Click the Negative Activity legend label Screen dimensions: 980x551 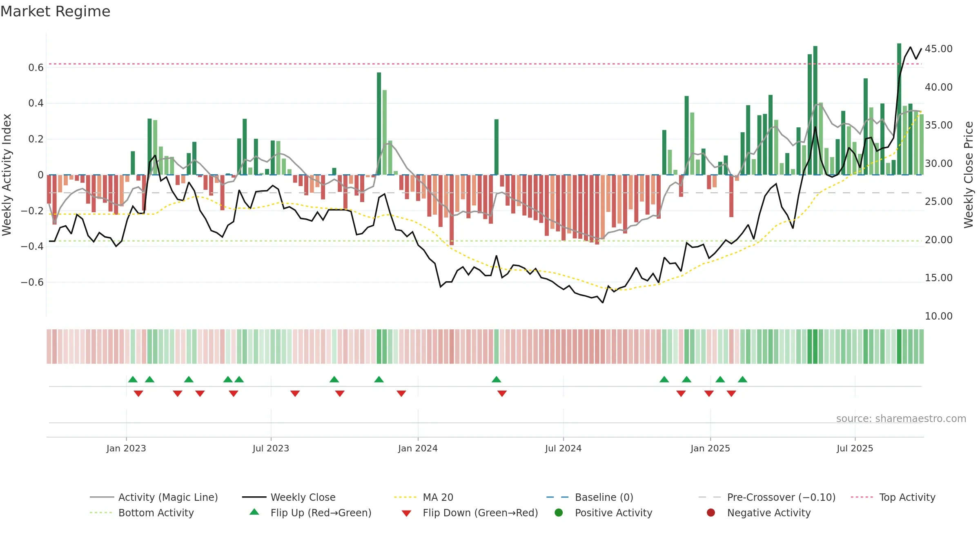click(769, 513)
